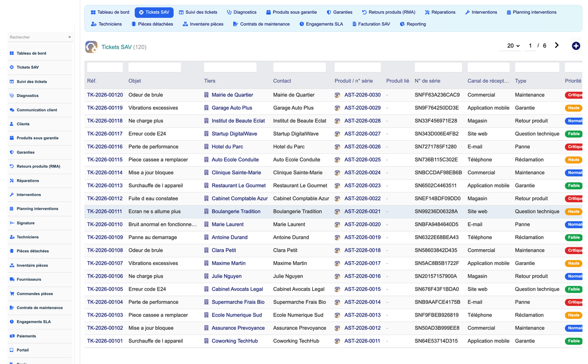Click Faible priority badge for TK-2026-0117

pyautogui.click(x=574, y=134)
